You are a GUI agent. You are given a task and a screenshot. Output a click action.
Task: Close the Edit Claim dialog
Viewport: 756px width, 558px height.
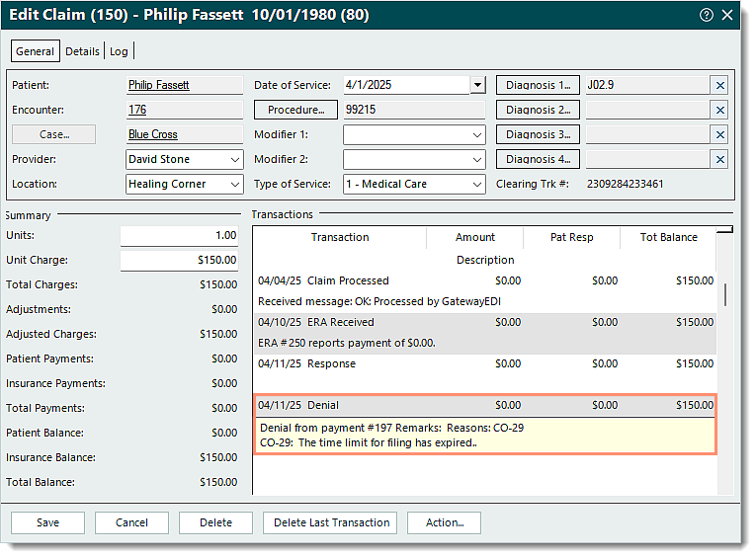coord(727,15)
